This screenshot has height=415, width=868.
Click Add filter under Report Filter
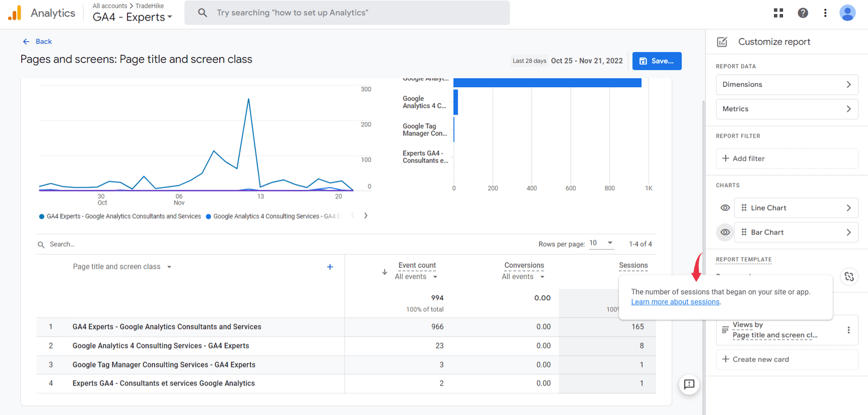[787, 158]
